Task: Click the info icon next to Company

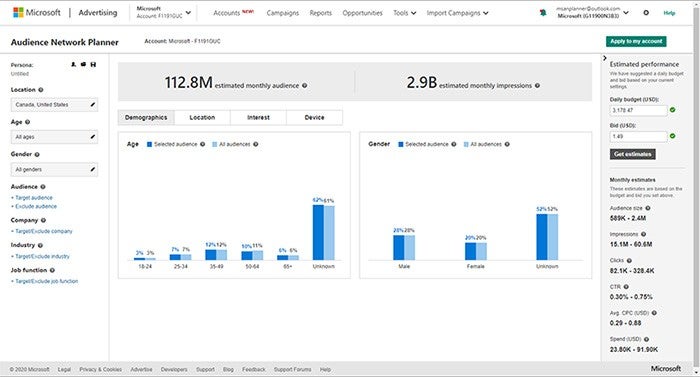Action: pos(43,220)
